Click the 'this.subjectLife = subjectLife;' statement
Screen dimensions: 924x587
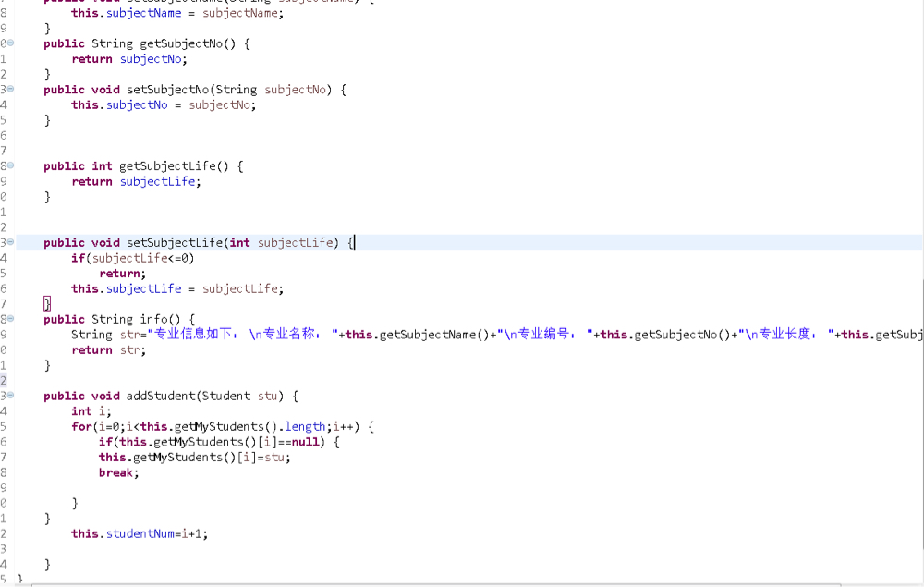click(x=177, y=288)
